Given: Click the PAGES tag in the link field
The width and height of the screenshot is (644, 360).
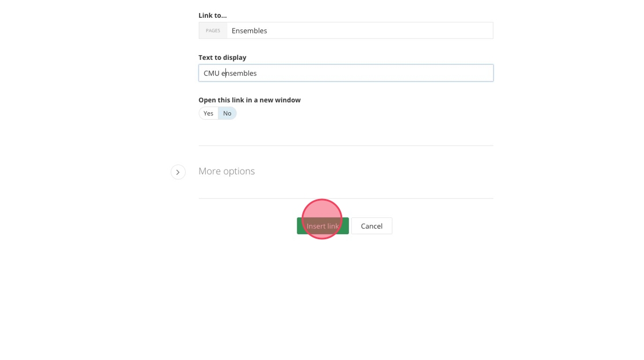Looking at the screenshot, I should [x=213, y=30].
